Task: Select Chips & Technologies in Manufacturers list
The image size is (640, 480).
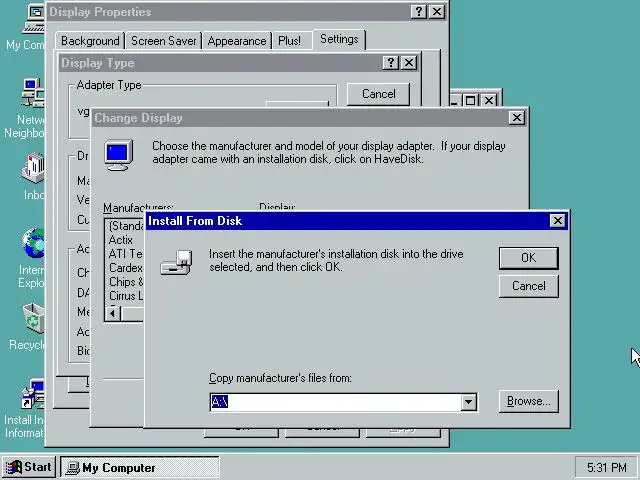Action: point(126,282)
